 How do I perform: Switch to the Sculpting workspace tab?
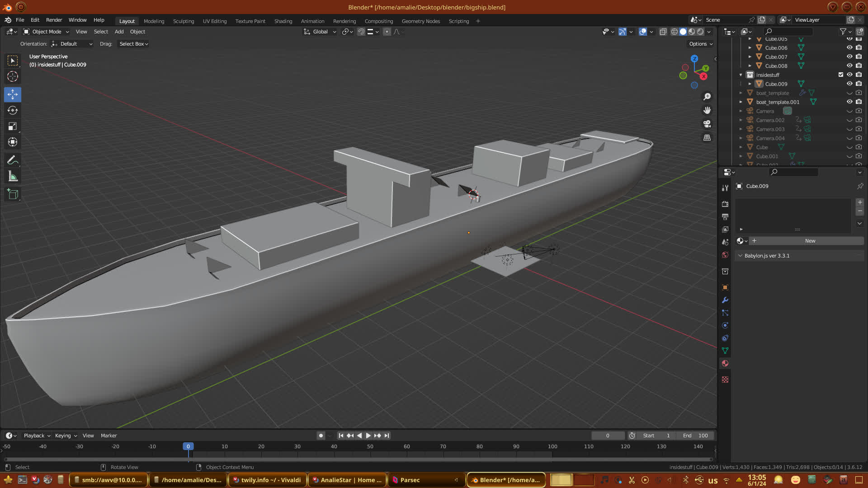tap(183, 21)
